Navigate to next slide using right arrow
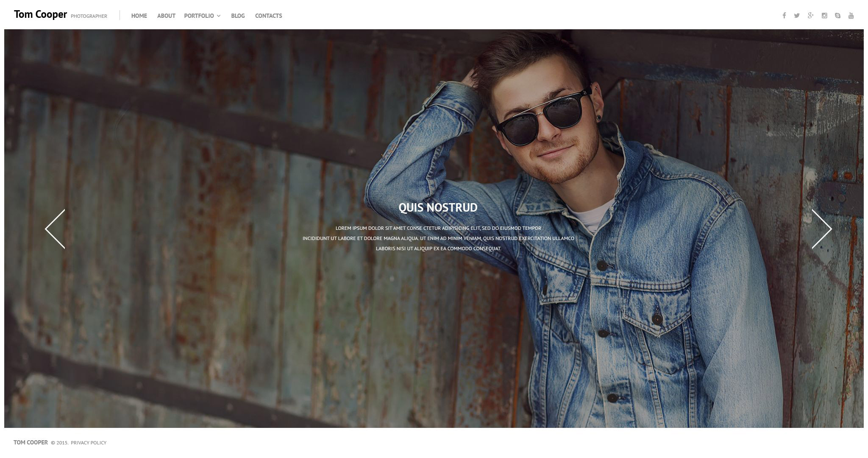This screenshot has height=458, width=868. pos(821,228)
